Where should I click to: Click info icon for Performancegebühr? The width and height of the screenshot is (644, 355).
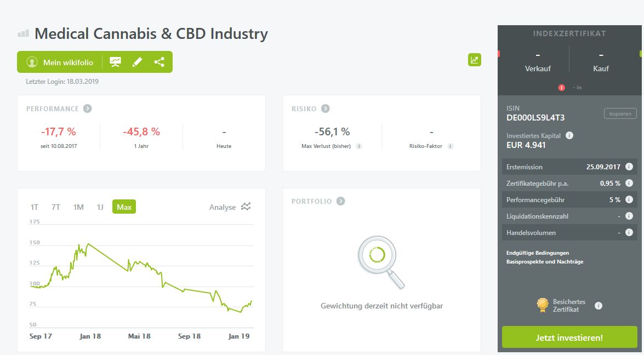pos(629,199)
